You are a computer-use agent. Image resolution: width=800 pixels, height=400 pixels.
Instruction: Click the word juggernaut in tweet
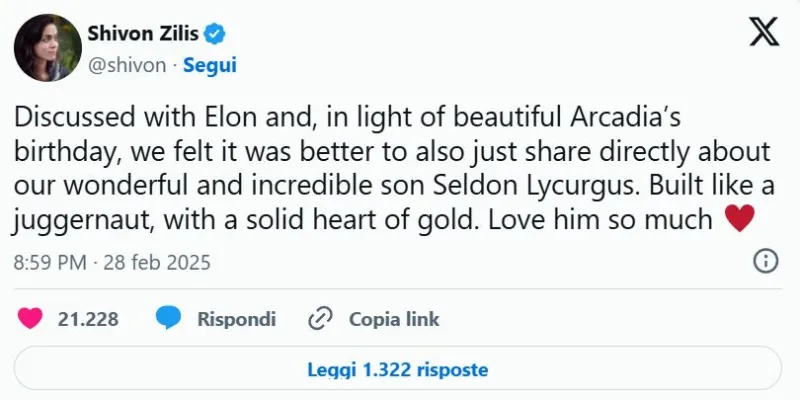80,217
